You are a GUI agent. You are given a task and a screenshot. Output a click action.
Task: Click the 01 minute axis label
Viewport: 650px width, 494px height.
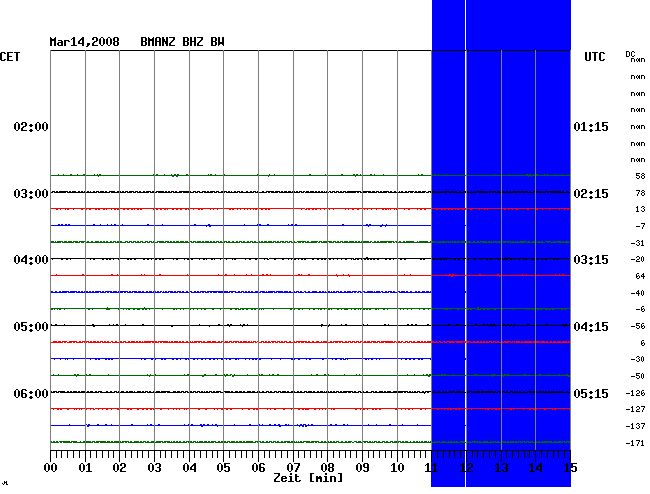[x=85, y=468]
